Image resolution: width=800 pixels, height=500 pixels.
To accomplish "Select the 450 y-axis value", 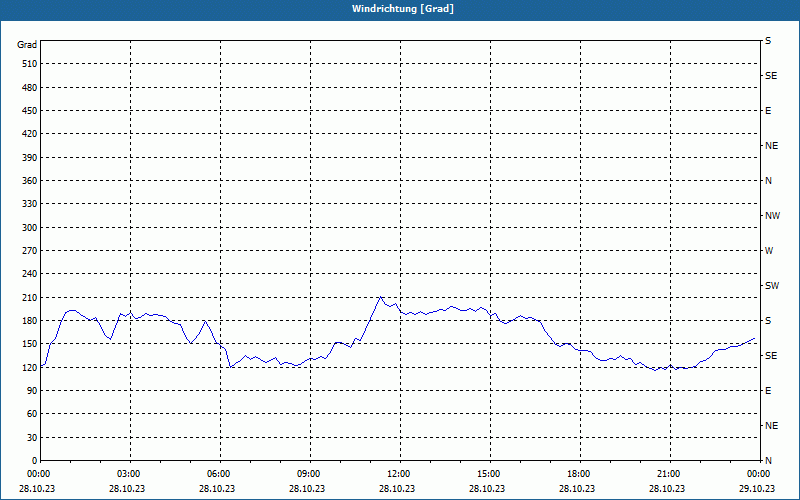I will coord(30,111).
